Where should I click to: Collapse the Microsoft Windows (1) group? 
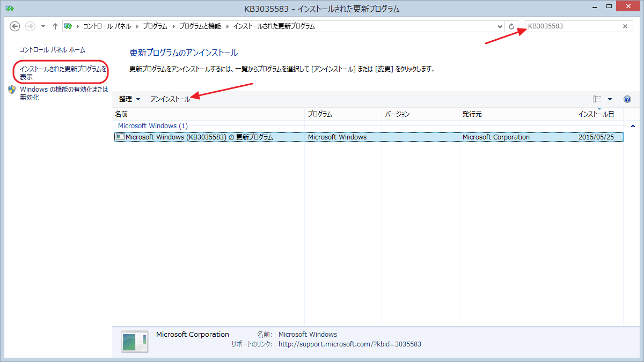tap(633, 126)
